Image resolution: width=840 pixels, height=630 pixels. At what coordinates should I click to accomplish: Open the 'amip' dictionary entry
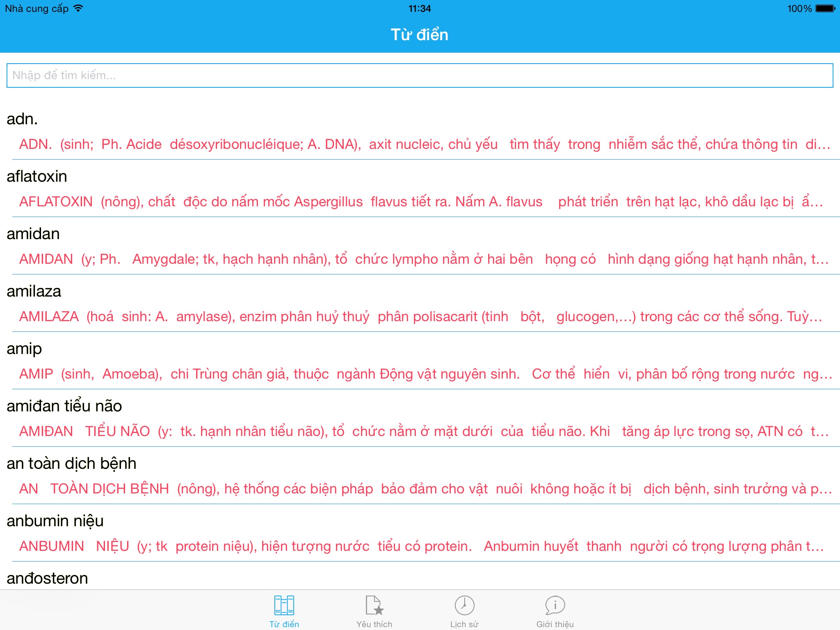pyautogui.click(x=24, y=349)
